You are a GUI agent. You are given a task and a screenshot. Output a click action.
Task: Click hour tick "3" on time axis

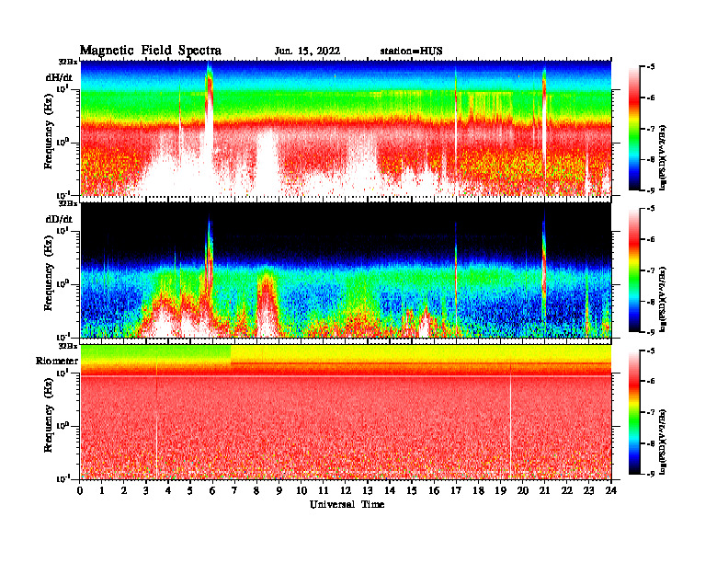pyautogui.click(x=146, y=491)
